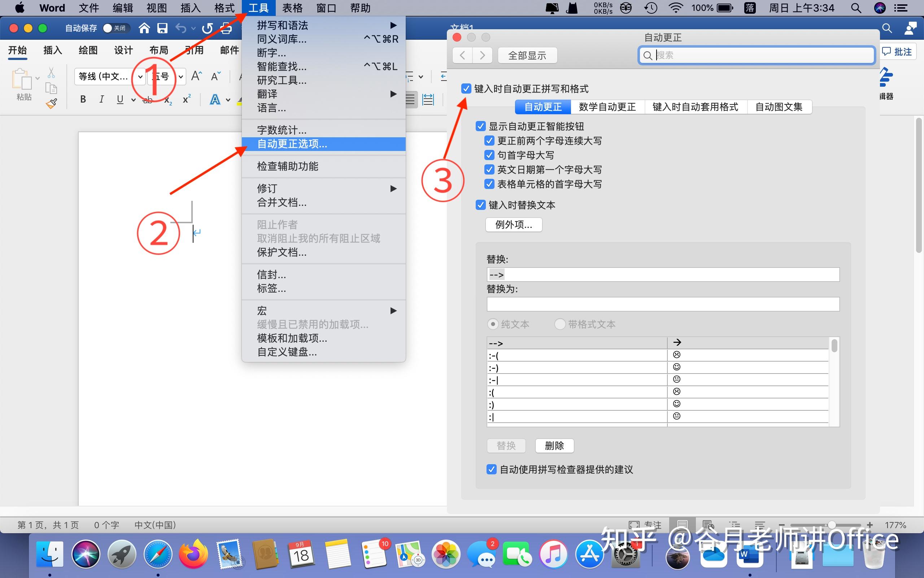The width and height of the screenshot is (924, 578).
Task: Click the zoom in plus button
Action: [x=870, y=525]
